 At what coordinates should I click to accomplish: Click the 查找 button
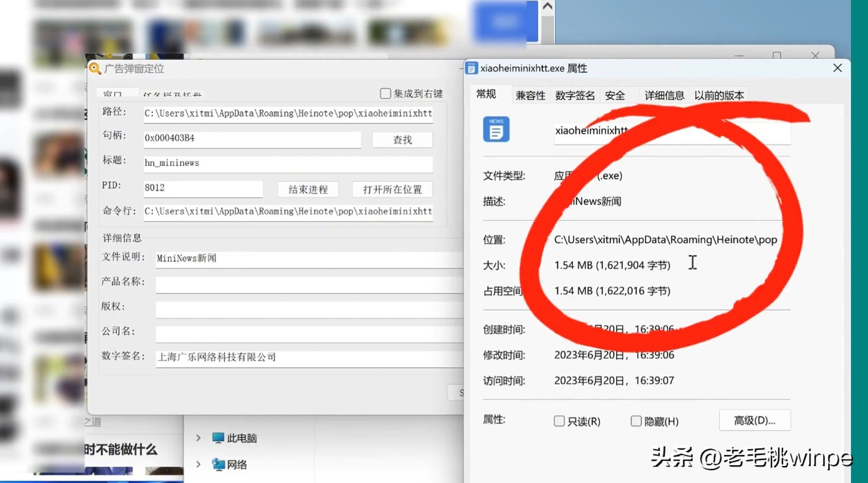[x=402, y=140]
